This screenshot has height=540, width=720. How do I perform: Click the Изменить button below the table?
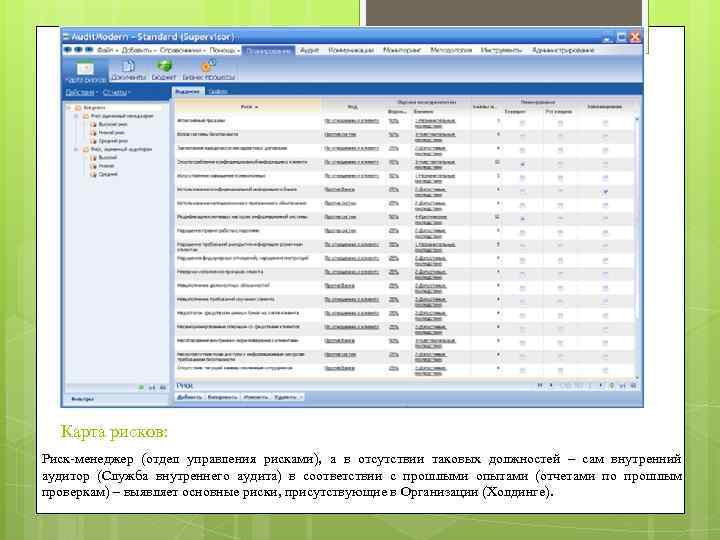click(256, 397)
